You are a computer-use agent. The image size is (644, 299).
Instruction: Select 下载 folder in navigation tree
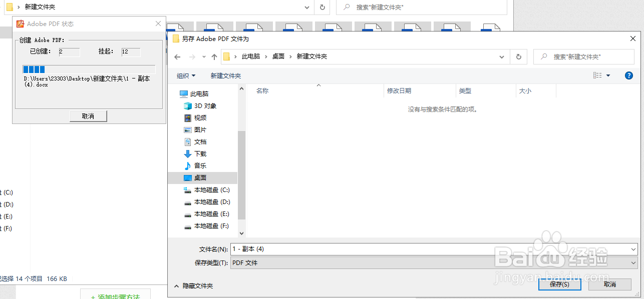click(x=195, y=154)
